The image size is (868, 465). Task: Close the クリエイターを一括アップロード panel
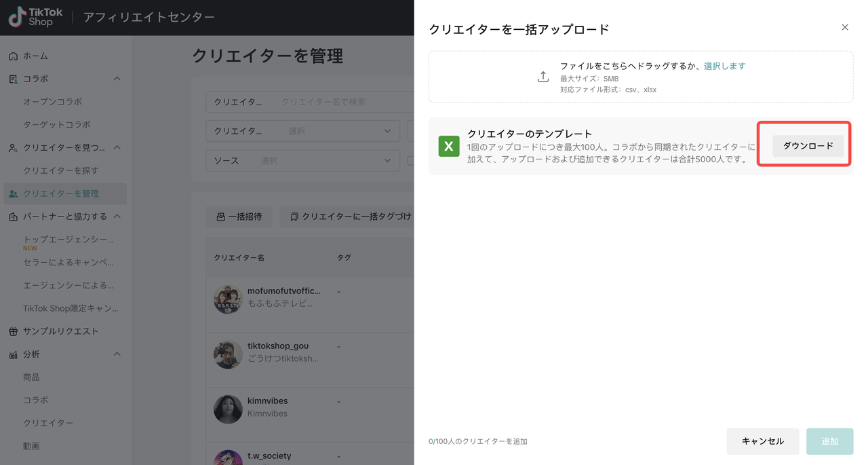click(845, 27)
